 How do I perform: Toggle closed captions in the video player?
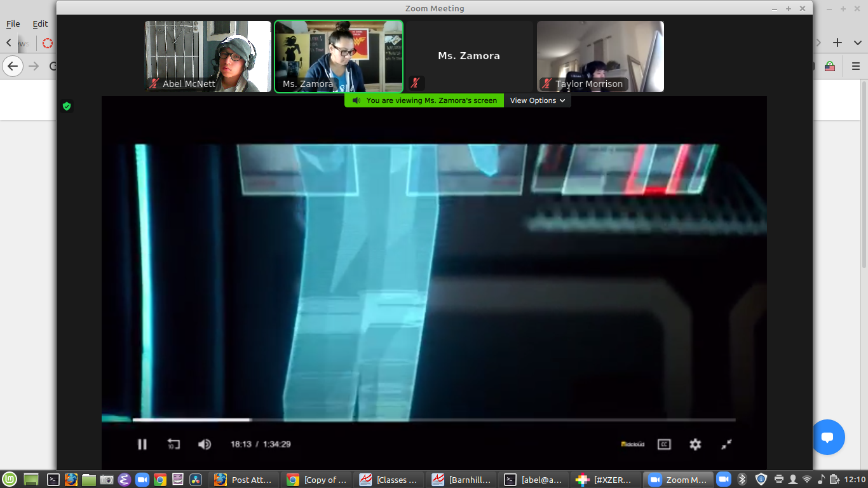[x=664, y=444]
